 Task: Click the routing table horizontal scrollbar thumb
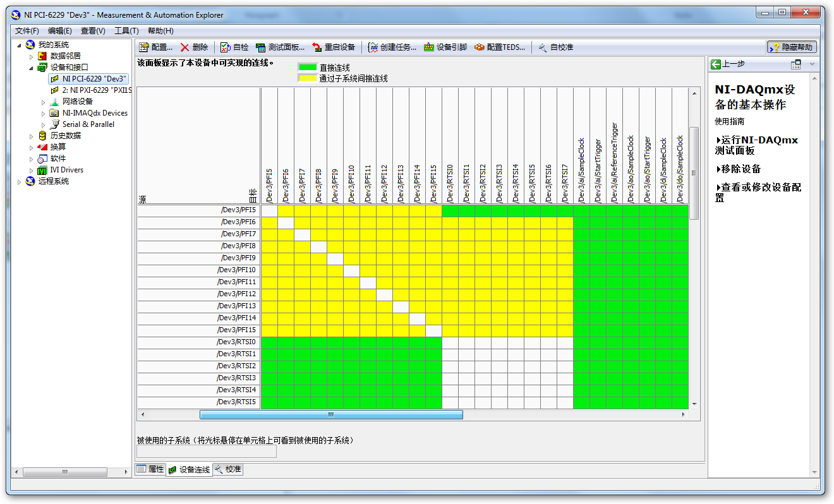click(331, 415)
